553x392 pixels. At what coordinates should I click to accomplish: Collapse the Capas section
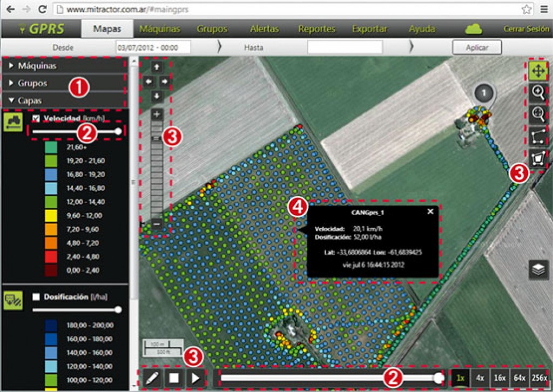click(x=30, y=100)
